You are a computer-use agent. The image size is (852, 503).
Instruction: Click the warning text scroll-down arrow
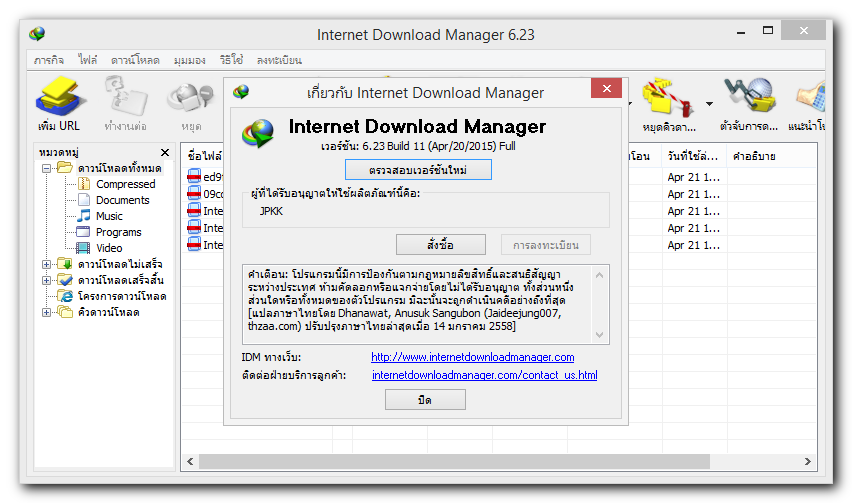(599, 335)
